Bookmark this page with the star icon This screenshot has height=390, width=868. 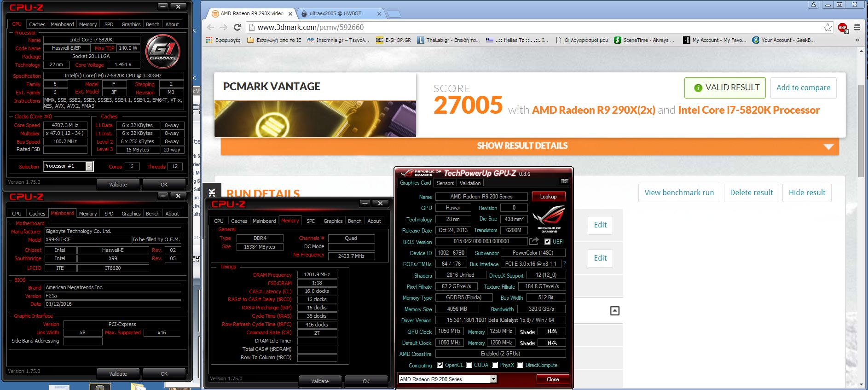827,27
